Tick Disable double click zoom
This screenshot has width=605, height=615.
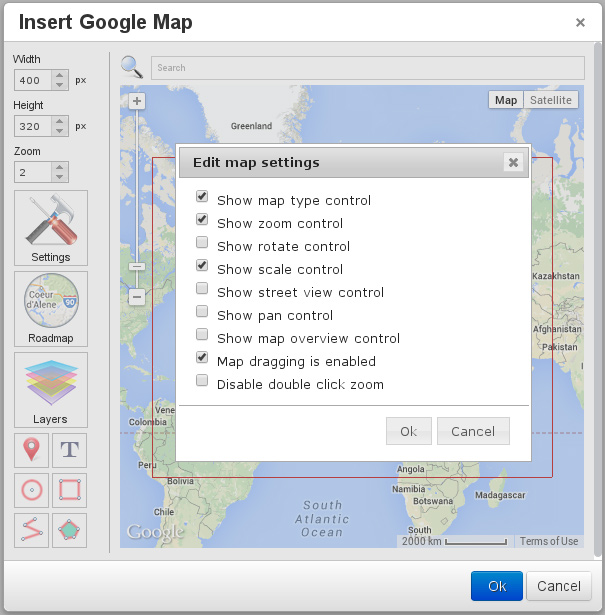(202, 381)
